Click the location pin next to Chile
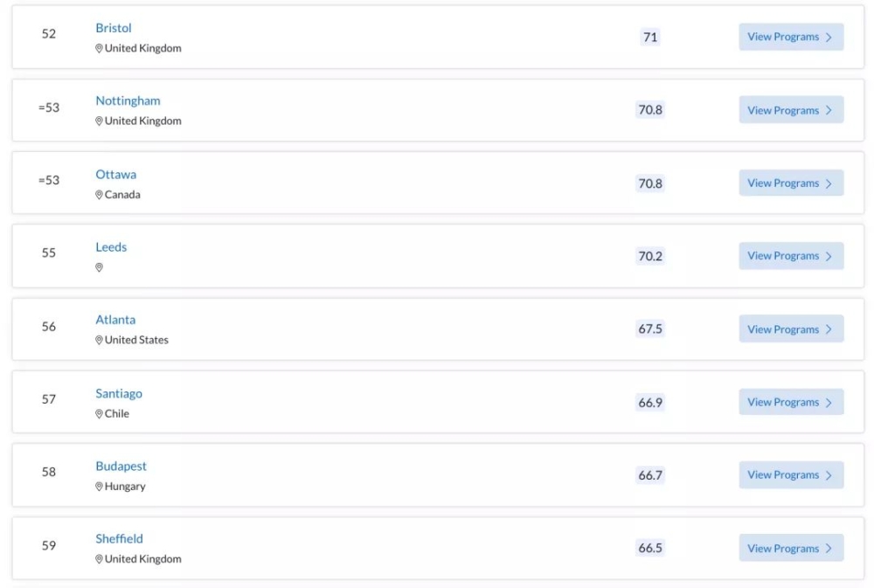 click(100, 413)
